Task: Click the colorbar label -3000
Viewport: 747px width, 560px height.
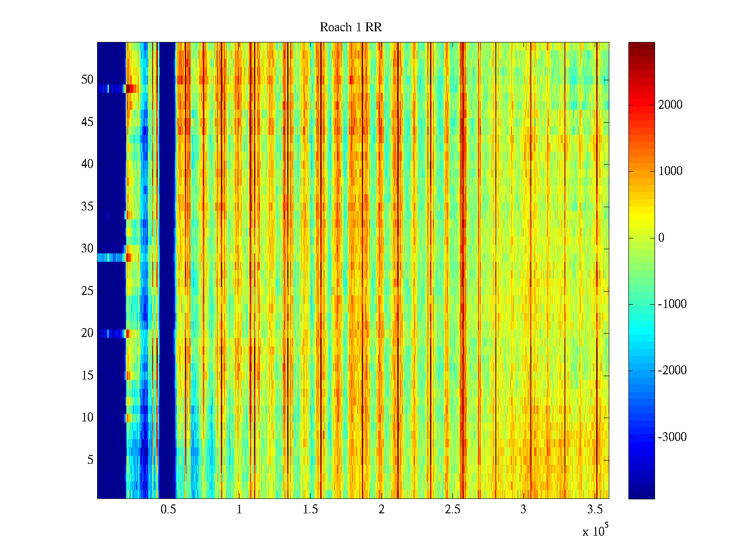Action: [x=672, y=437]
